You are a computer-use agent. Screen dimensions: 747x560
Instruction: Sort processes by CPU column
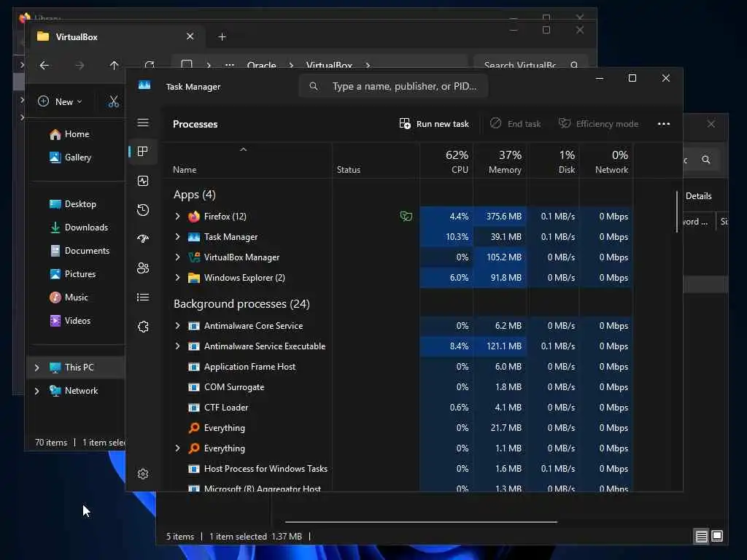446,161
